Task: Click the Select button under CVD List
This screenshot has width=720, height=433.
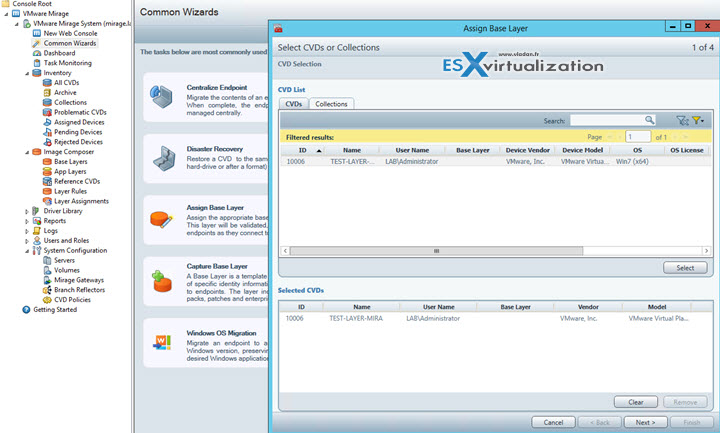Action: coord(685,268)
